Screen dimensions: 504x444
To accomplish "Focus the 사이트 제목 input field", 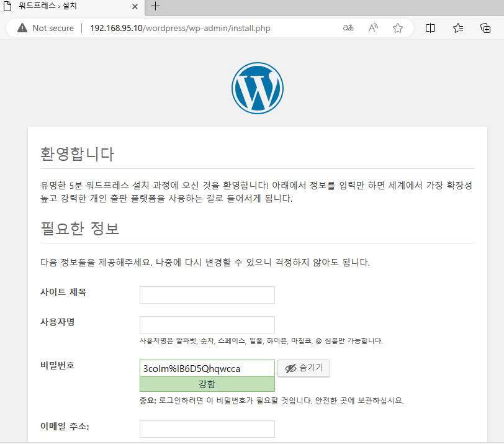I will click(x=207, y=295).
